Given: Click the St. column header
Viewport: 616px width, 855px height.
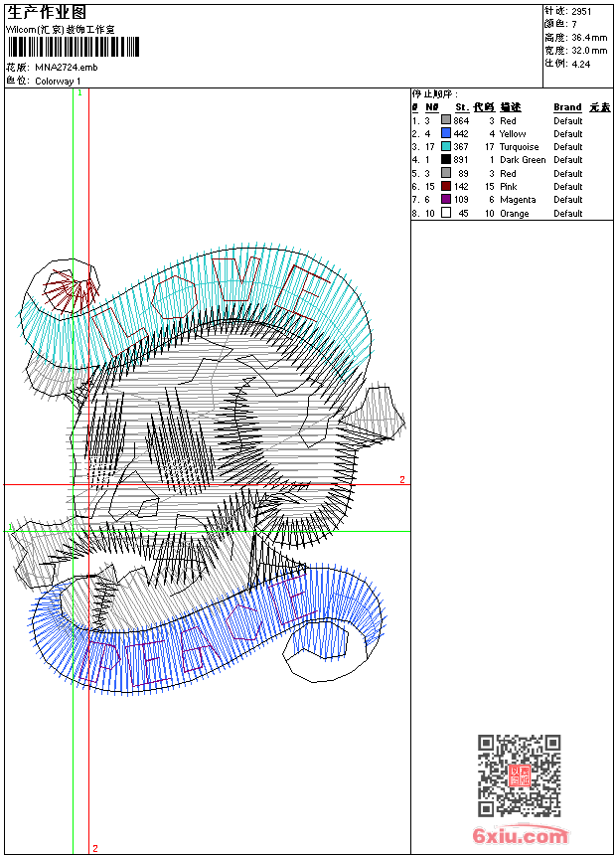Looking at the screenshot, I should tap(462, 107).
